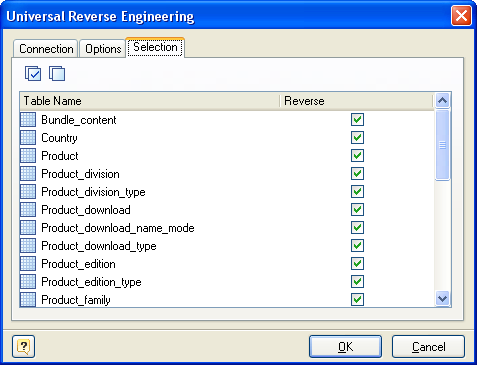
Task: Click the Product_download table icon
Action: coord(28,210)
